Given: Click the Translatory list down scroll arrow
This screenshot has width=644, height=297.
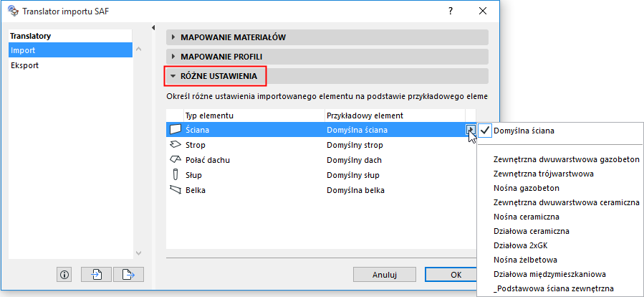Looking at the screenshot, I should 138,253.
